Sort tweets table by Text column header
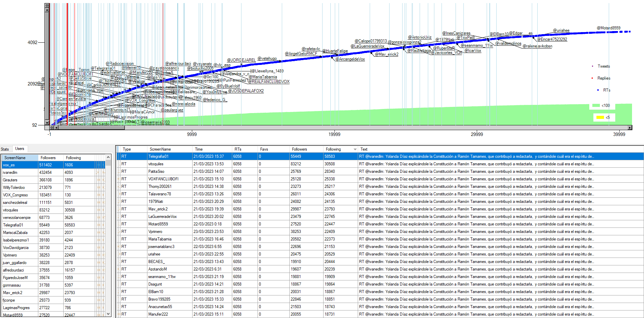Viewport: 644px width, 318px height. (x=501, y=149)
